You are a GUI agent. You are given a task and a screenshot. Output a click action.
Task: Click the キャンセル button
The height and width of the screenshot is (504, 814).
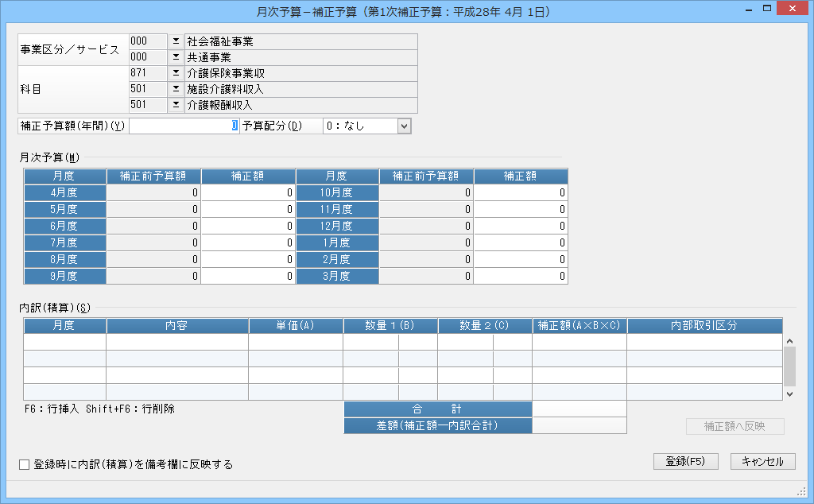[762, 461]
